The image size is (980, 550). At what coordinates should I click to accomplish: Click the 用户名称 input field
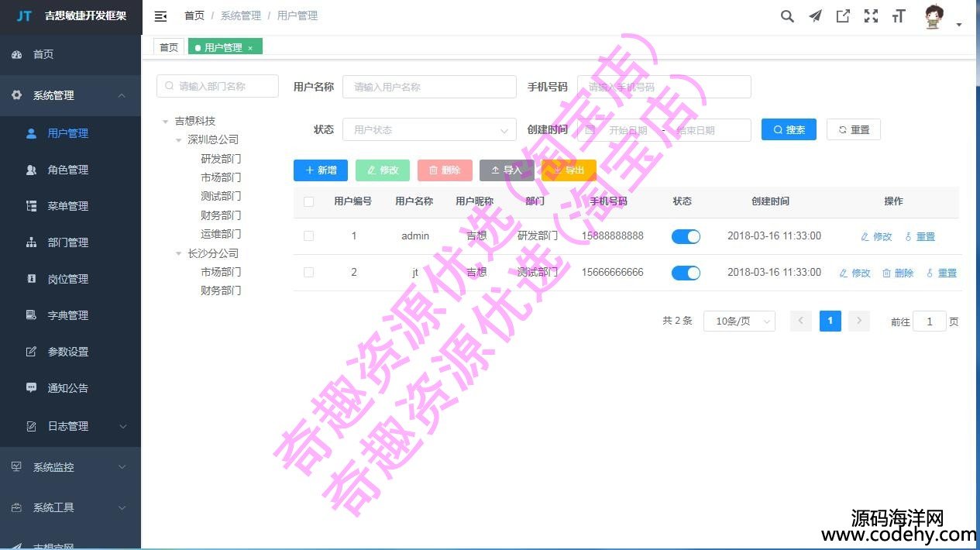[429, 87]
